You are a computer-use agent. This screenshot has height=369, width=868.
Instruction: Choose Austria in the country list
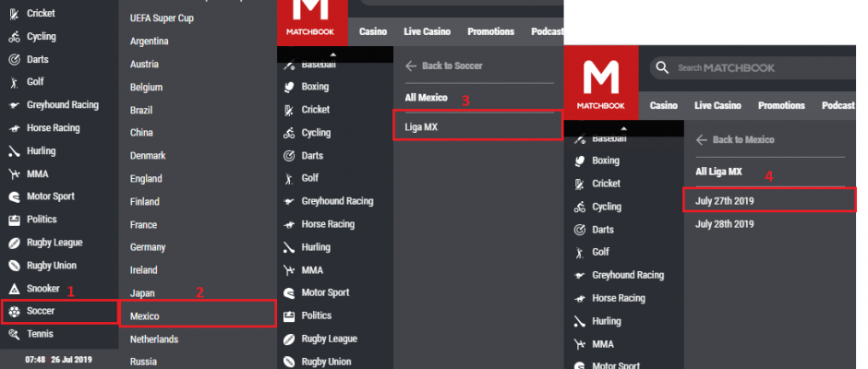(x=144, y=65)
